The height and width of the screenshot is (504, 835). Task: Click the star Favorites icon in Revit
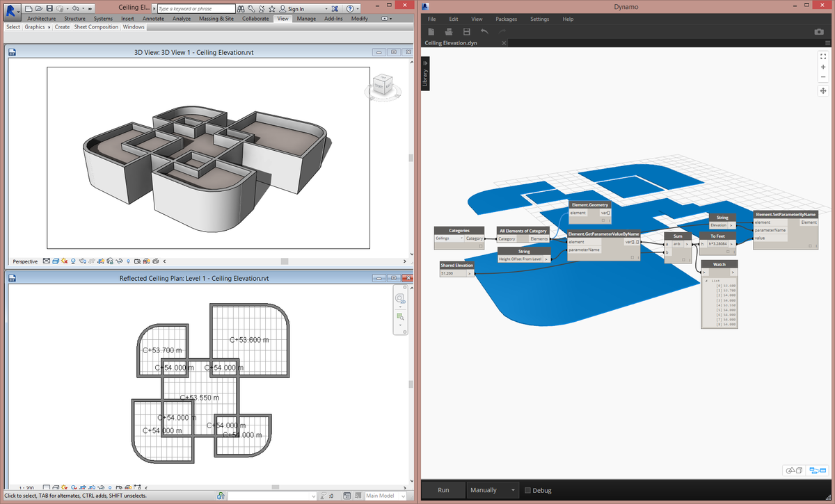pyautogui.click(x=271, y=9)
